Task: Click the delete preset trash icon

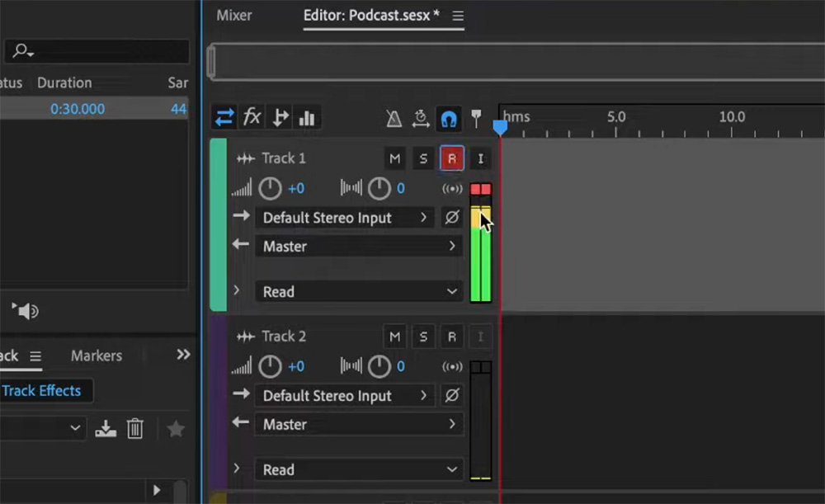Action: (x=134, y=429)
